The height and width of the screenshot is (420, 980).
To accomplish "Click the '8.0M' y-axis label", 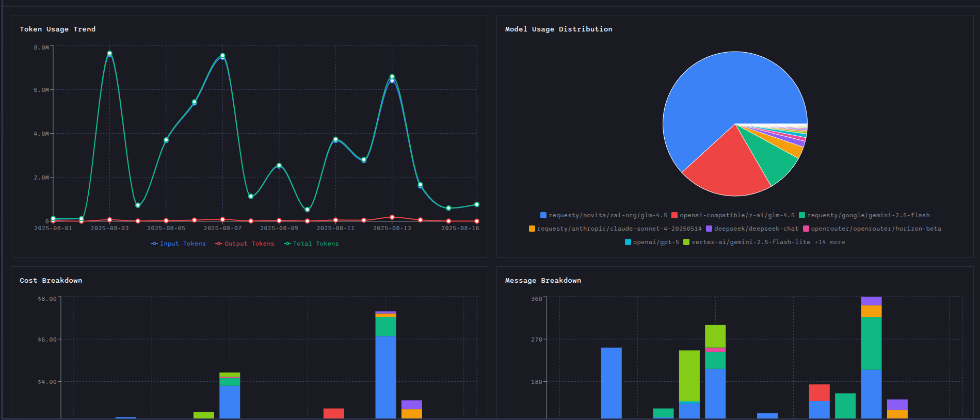I will click(41, 47).
